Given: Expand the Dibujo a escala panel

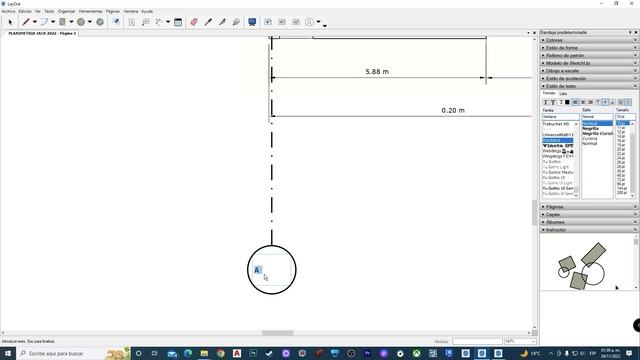Looking at the screenshot, I should [589, 71].
